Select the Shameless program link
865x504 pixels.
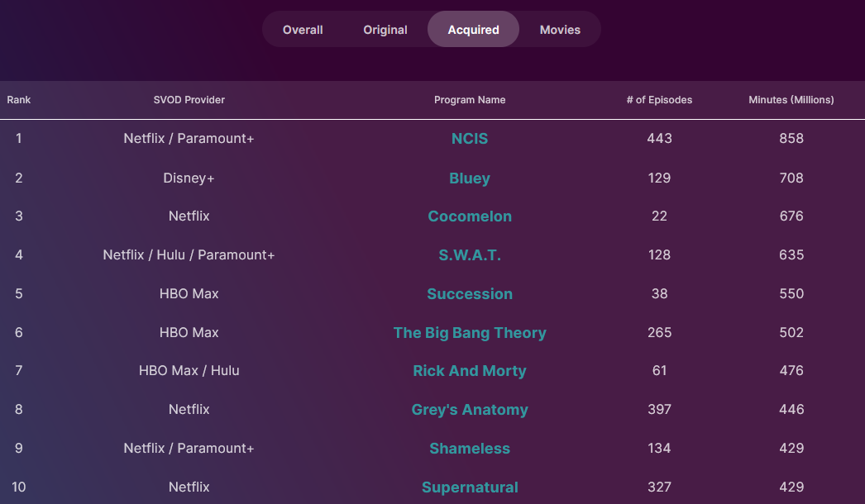(x=470, y=449)
